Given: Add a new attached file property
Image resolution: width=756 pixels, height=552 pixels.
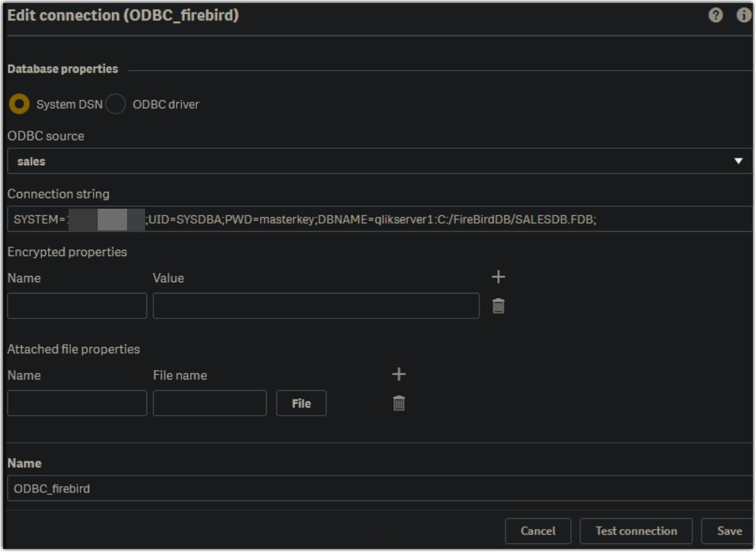Looking at the screenshot, I should click(x=399, y=374).
